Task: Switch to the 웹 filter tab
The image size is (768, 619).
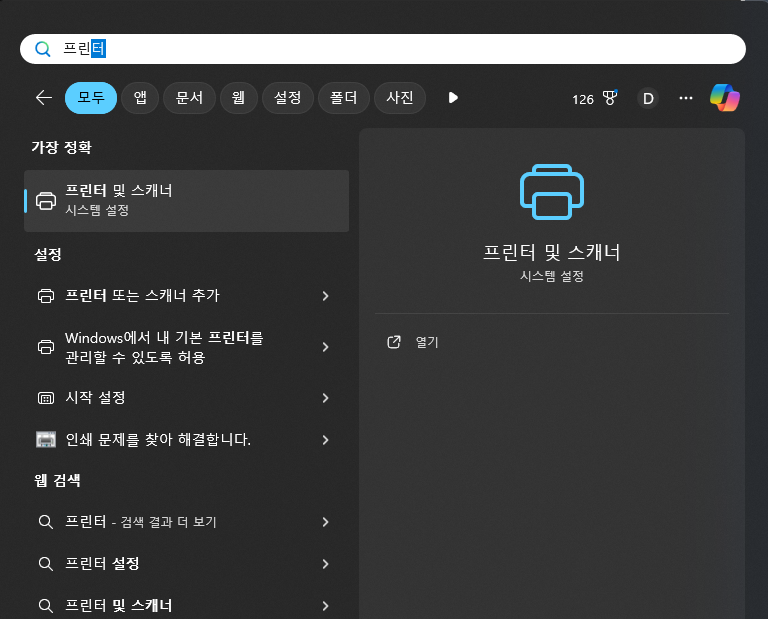Action: 239,98
